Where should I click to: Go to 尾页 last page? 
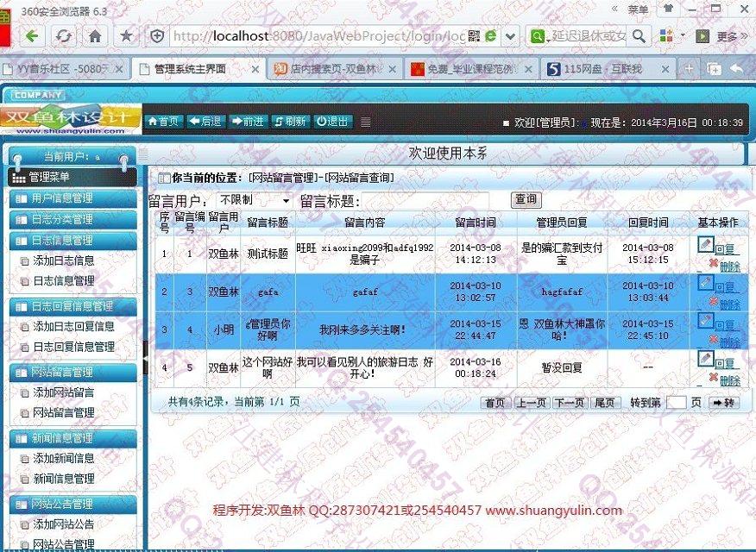click(x=605, y=403)
